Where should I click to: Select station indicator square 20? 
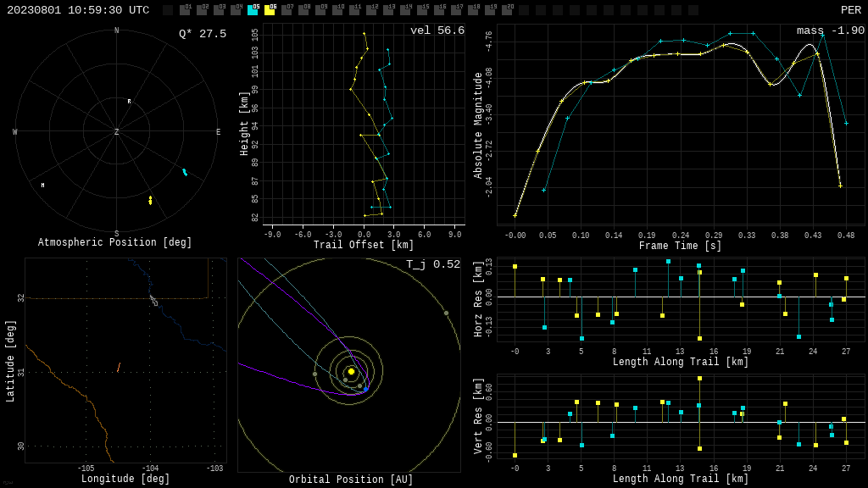coord(507,10)
